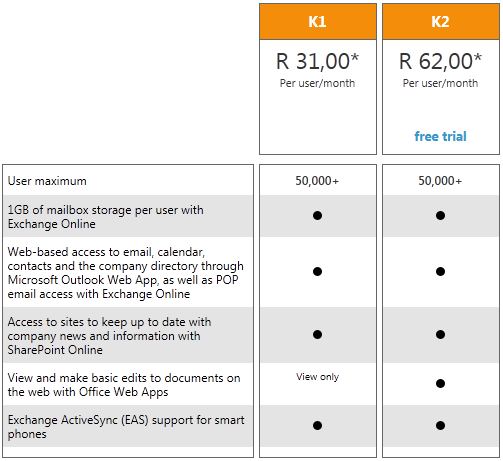This screenshot has width=503, height=461.
Task: Click the K1 user maximum 50,000+ value
Action: (x=317, y=181)
